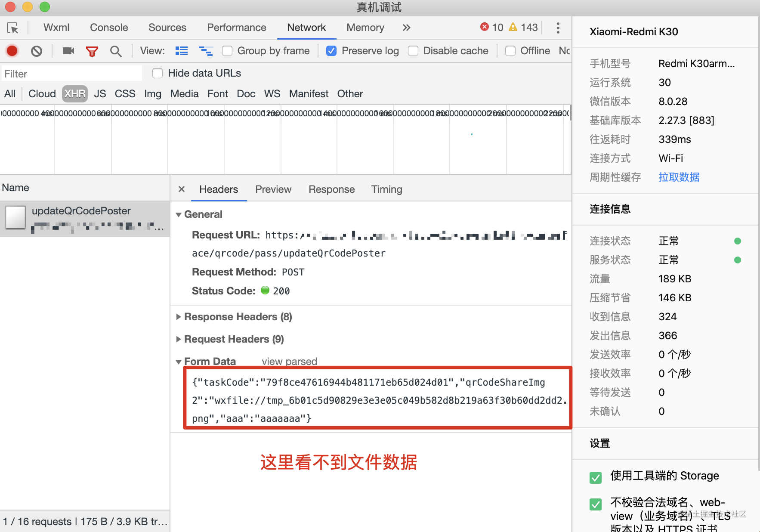Disable the Preserve log option

[x=331, y=50]
